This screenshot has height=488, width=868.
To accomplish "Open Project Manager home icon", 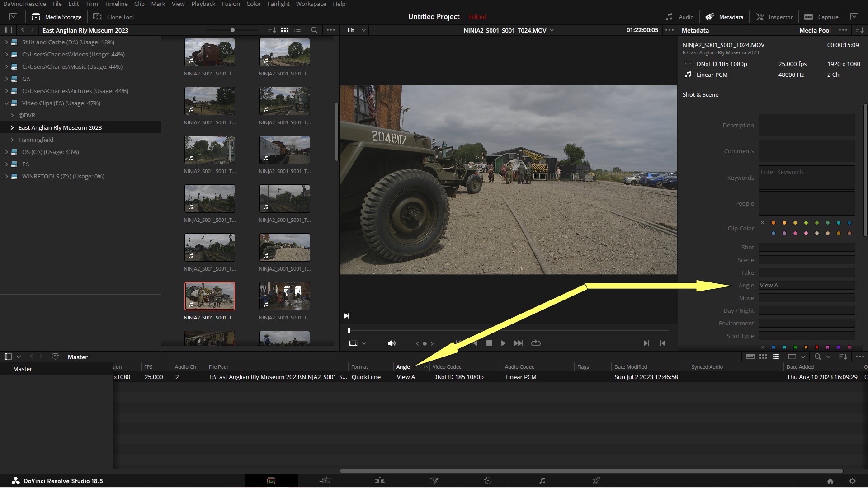I will 830,481.
